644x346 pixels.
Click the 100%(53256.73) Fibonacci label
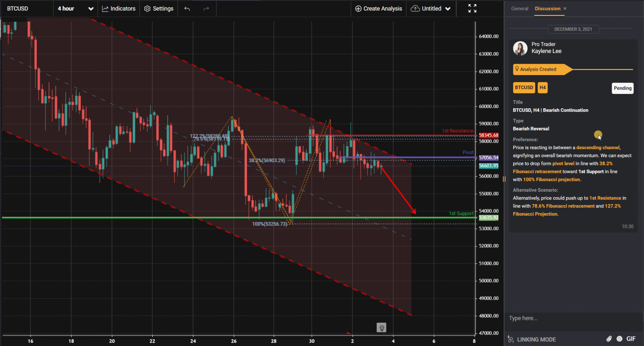coord(270,224)
